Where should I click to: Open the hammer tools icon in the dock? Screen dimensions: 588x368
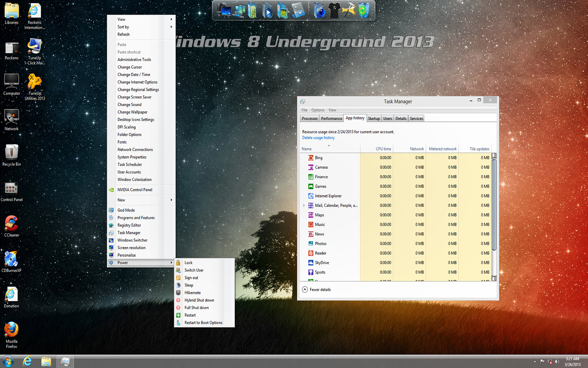point(349,10)
